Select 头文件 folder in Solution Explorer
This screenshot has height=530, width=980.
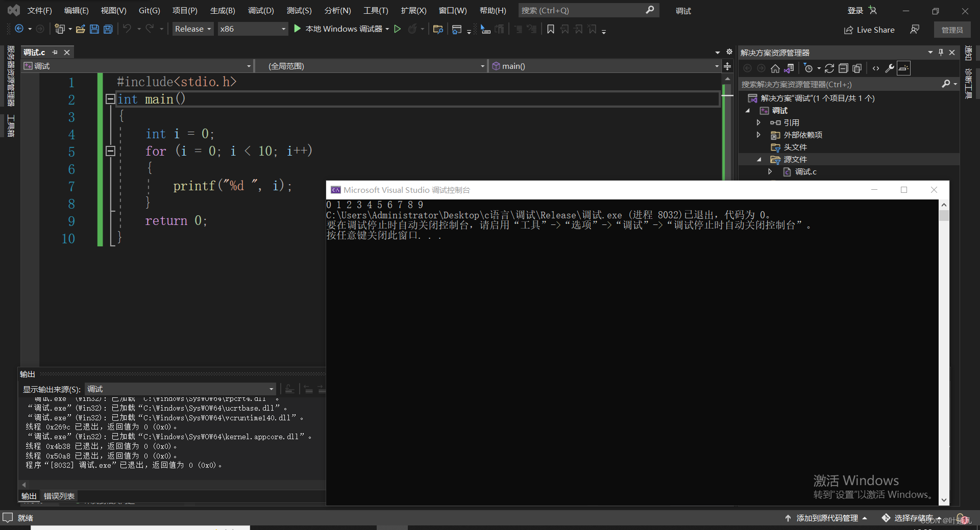pyautogui.click(x=795, y=147)
